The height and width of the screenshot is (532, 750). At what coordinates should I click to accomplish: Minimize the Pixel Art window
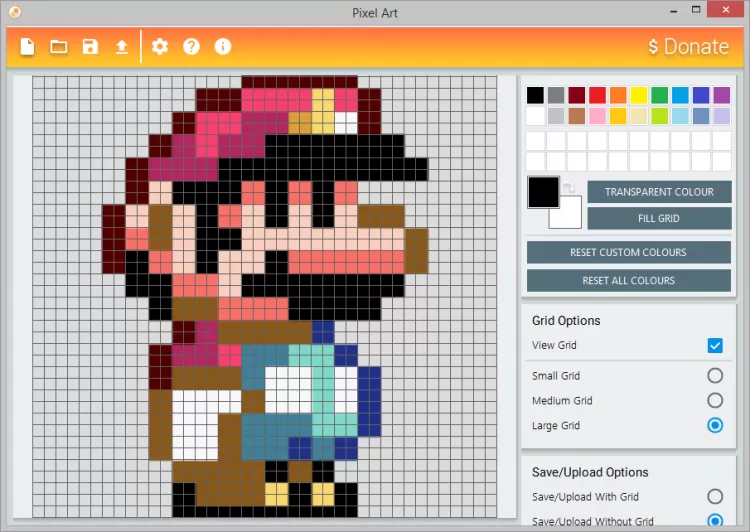pos(673,11)
